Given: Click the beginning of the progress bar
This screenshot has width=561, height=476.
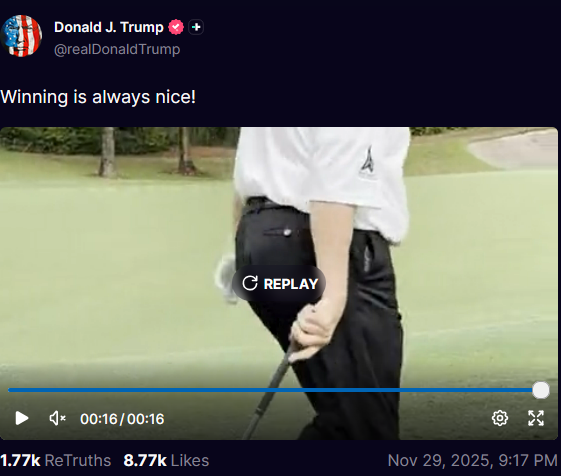Looking at the screenshot, I should pyautogui.click(x=10, y=390).
